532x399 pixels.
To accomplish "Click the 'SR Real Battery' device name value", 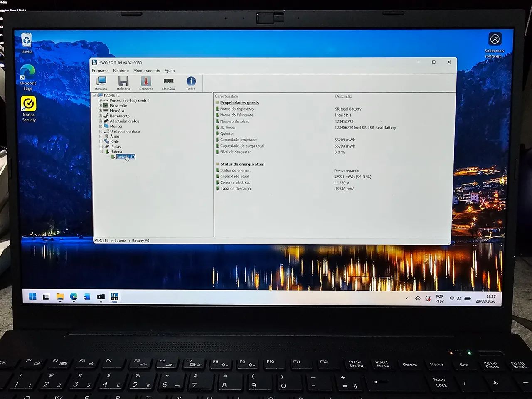I will point(348,109).
